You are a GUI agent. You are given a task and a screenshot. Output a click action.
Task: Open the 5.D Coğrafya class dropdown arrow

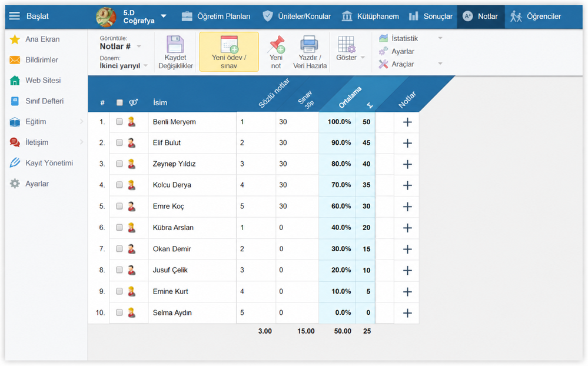(x=164, y=16)
